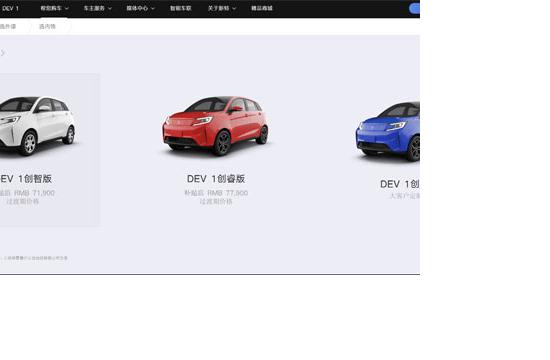This screenshot has width=550, height=360.
Task: Expand the 预定购车 navigation dropdown
Action: point(54,8)
